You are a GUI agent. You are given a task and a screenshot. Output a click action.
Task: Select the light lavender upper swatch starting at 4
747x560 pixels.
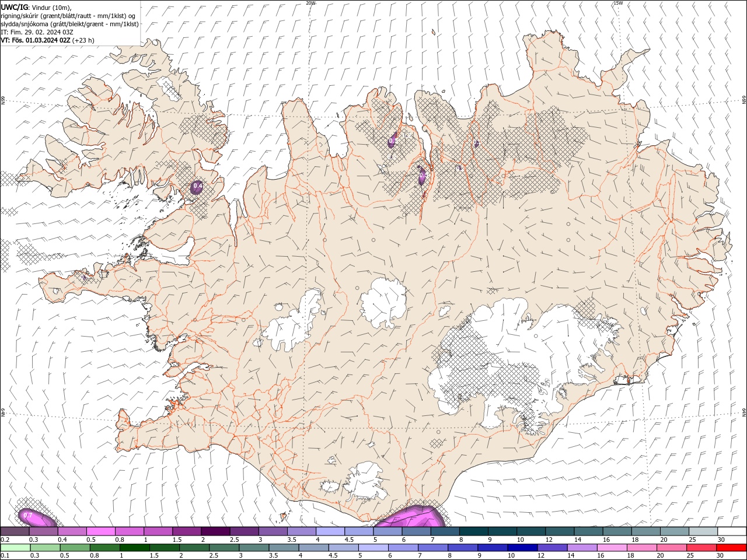point(330,531)
